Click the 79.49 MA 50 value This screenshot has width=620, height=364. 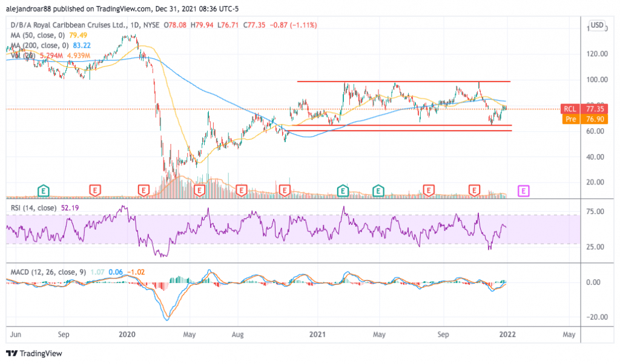pyautogui.click(x=78, y=36)
